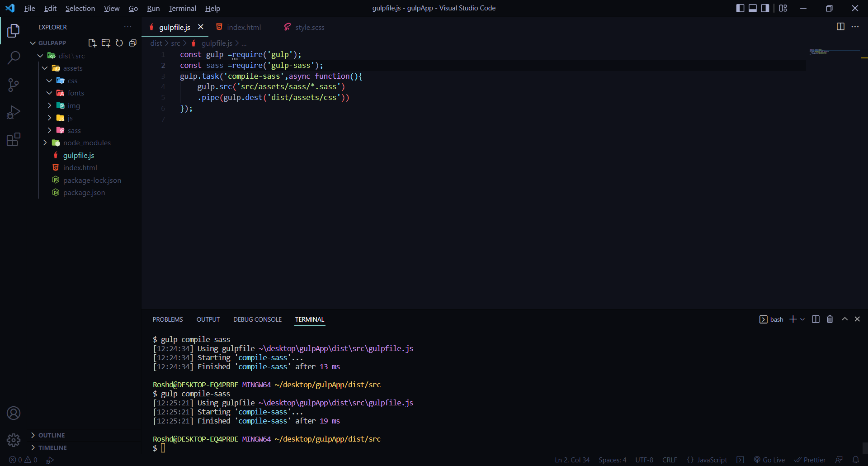Open the Selection menu
The height and width of the screenshot is (466, 868).
[80, 8]
